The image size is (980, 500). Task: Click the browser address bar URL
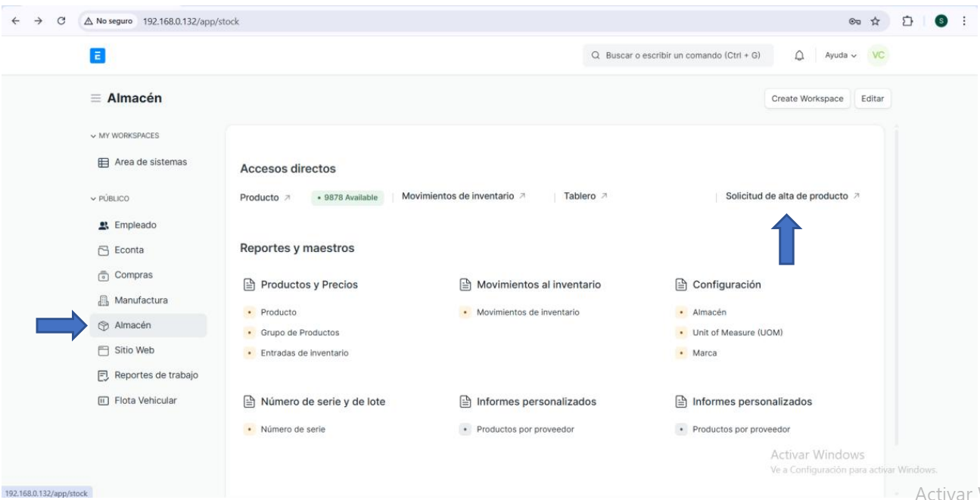click(191, 21)
